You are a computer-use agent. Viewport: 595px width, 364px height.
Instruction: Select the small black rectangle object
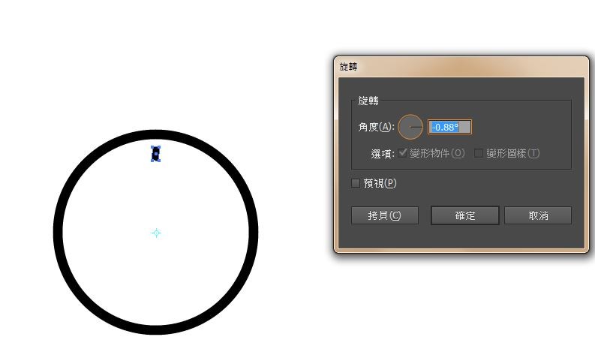155,154
